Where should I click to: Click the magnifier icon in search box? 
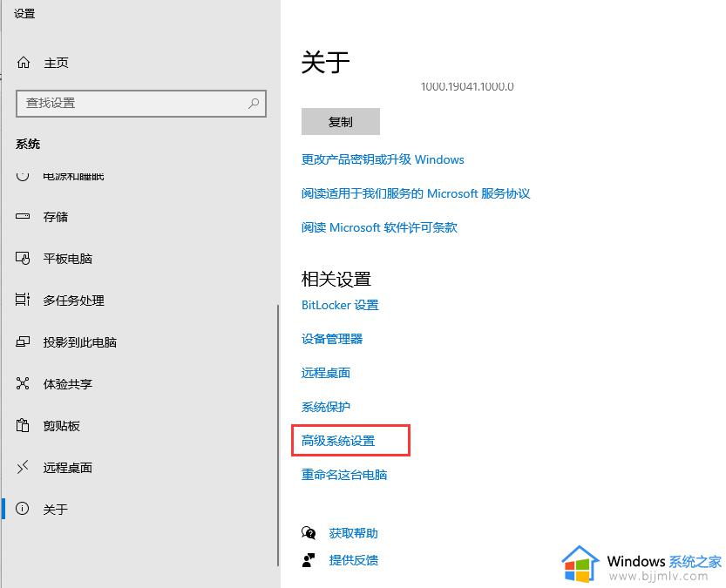(254, 103)
